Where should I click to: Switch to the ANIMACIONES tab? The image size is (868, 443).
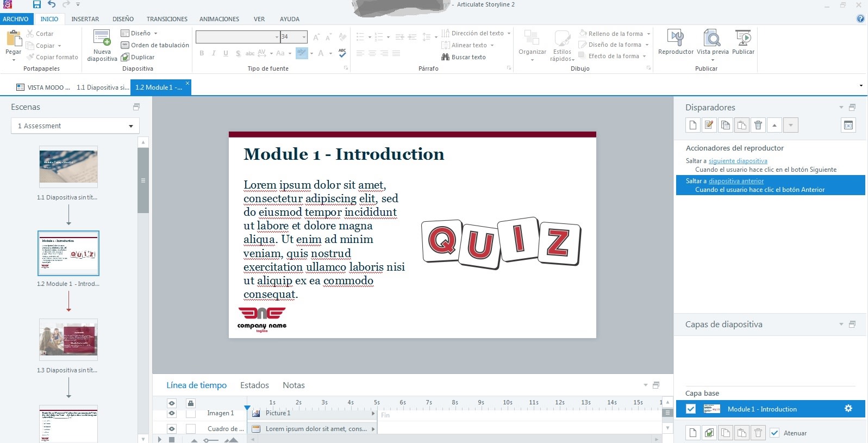point(219,19)
